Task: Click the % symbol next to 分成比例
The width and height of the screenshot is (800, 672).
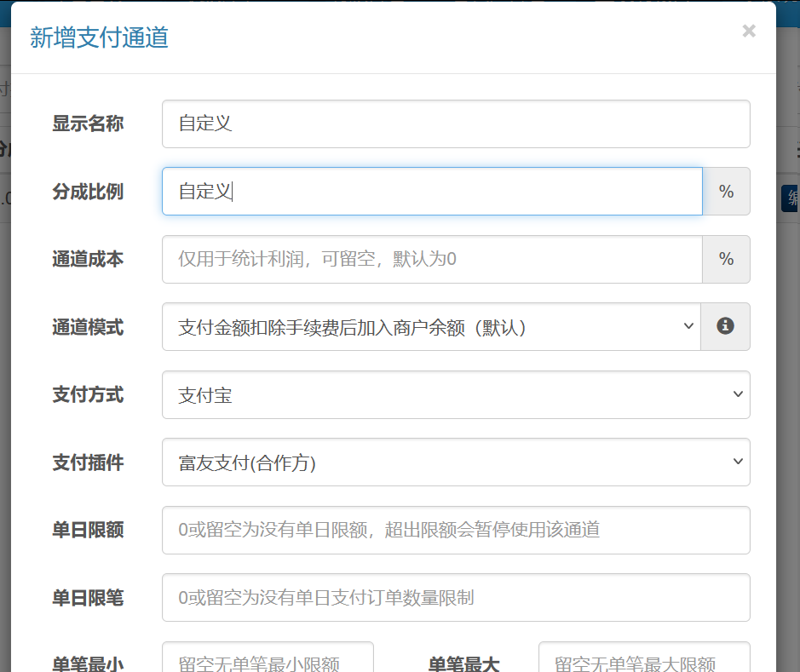Action: pos(726,192)
